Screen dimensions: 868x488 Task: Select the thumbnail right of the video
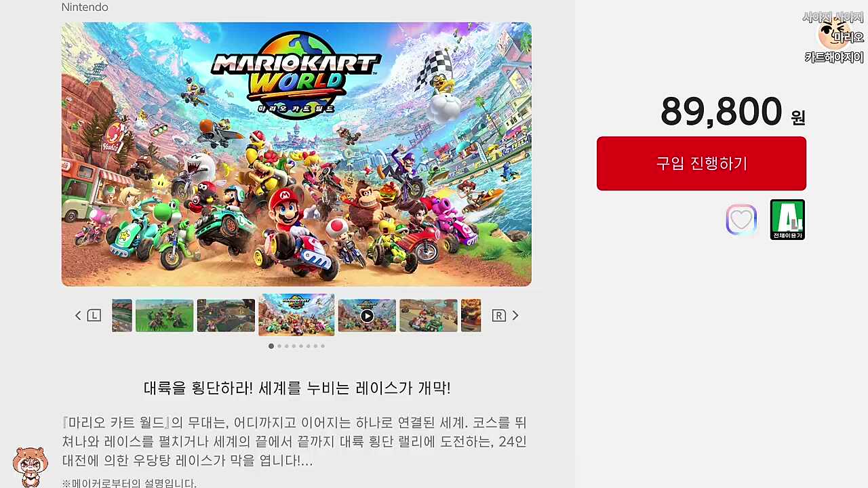tap(429, 315)
